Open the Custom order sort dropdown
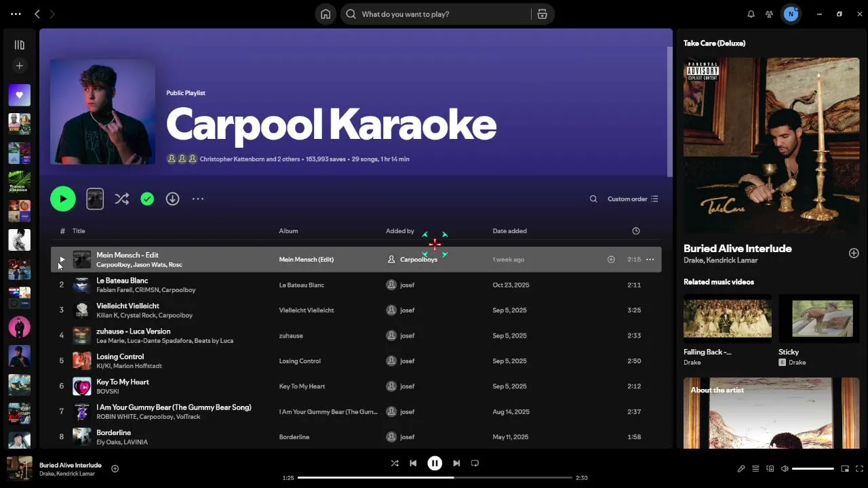Viewport: 868px width, 488px height. point(633,199)
